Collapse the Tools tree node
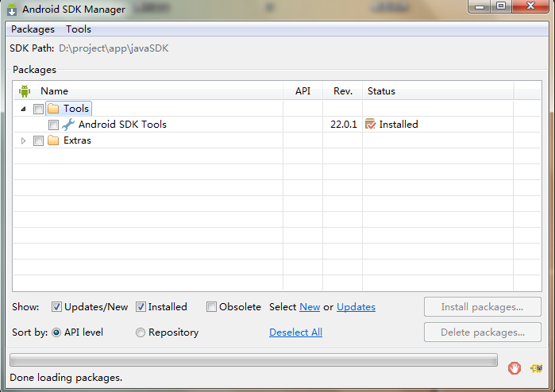This screenshot has width=555, height=392. [x=23, y=109]
